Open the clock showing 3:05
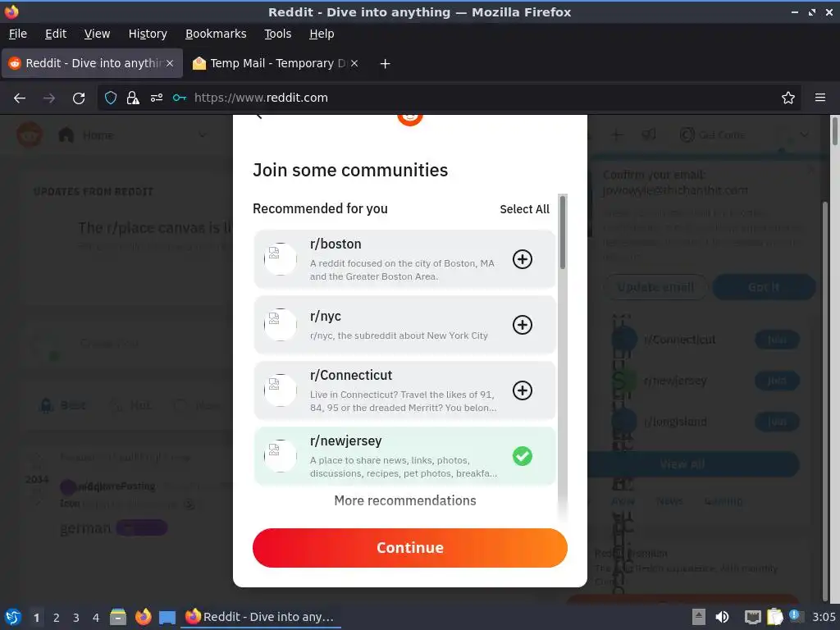Screen dimensions: 840x630 (824, 617)
